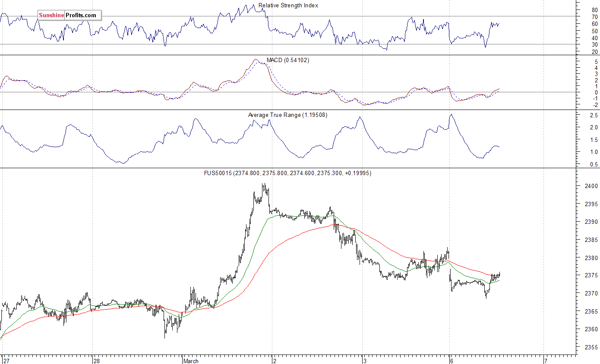Click the 2400 price axis value
Screen dimensions: 600x364
[x=592, y=186]
